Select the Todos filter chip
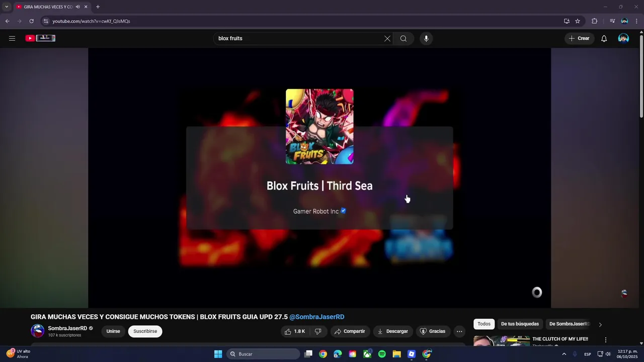Image resolution: width=644 pixels, height=362 pixels. 484,324
